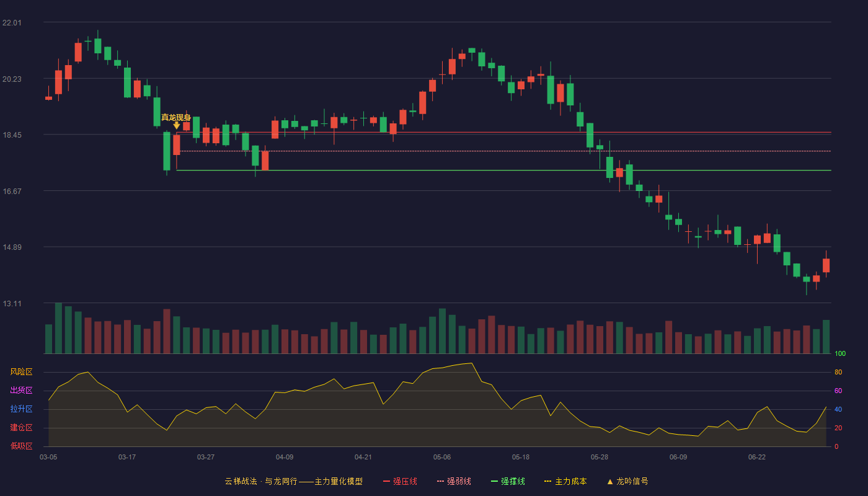The image size is (868, 496).
Task: Select the 风险区 zone label
Action: click(21, 372)
